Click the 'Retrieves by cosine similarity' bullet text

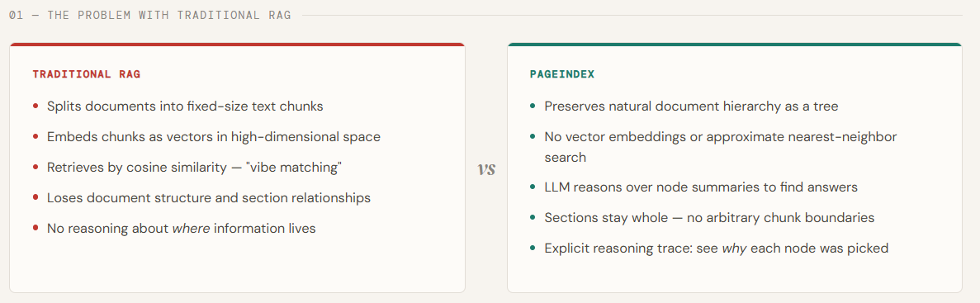click(194, 168)
